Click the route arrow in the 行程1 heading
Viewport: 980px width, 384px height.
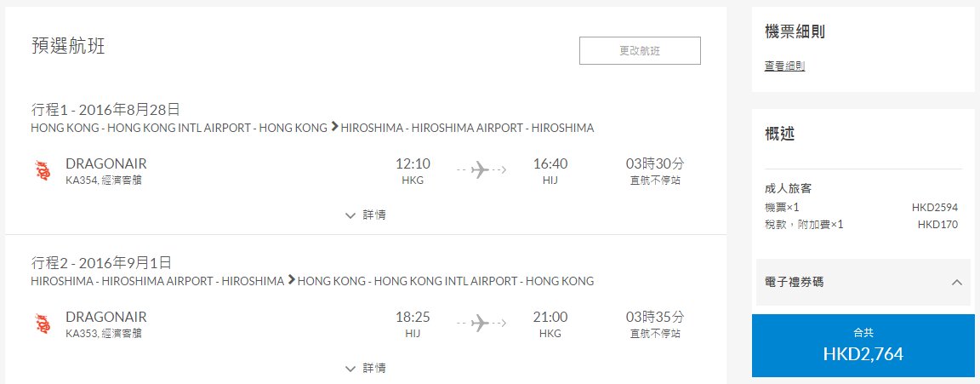coord(334,127)
